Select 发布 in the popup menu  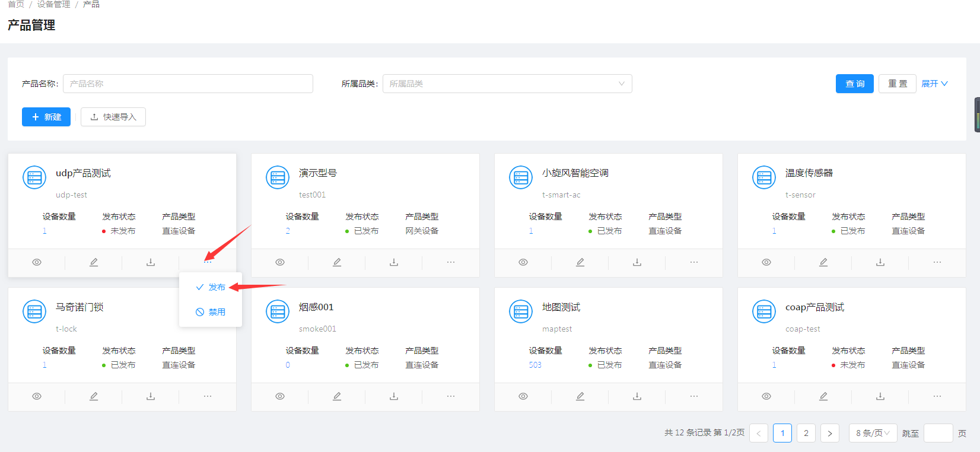[211, 287]
